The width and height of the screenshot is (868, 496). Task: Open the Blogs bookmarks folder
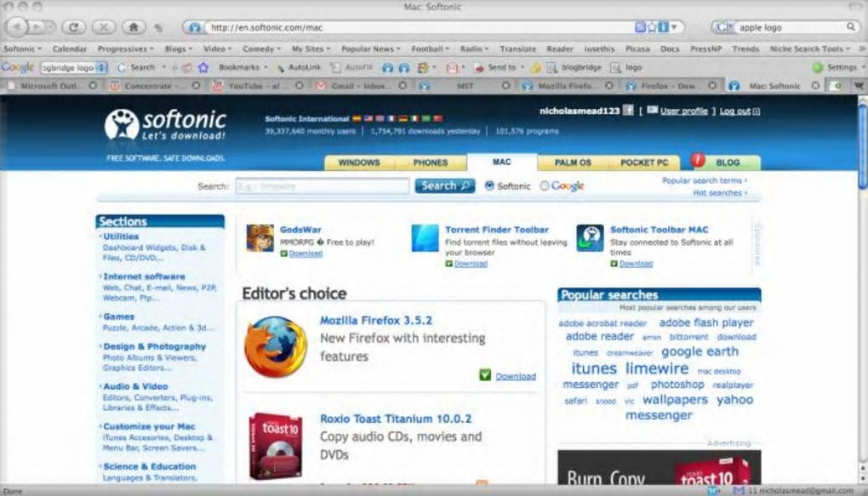[x=178, y=48]
